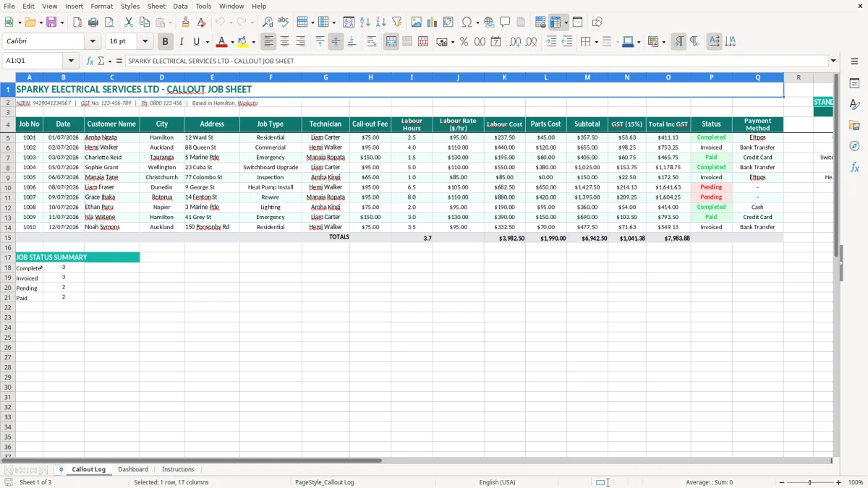This screenshot has height=488, width=868.
Task: Define print area icon
Action: tap(540, 22)
